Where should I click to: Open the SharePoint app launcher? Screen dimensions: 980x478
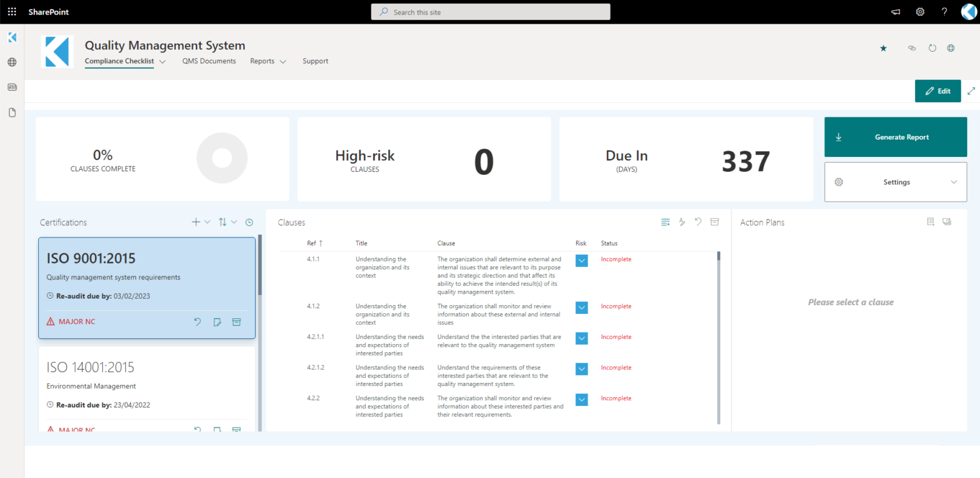[x=11, y=11]
